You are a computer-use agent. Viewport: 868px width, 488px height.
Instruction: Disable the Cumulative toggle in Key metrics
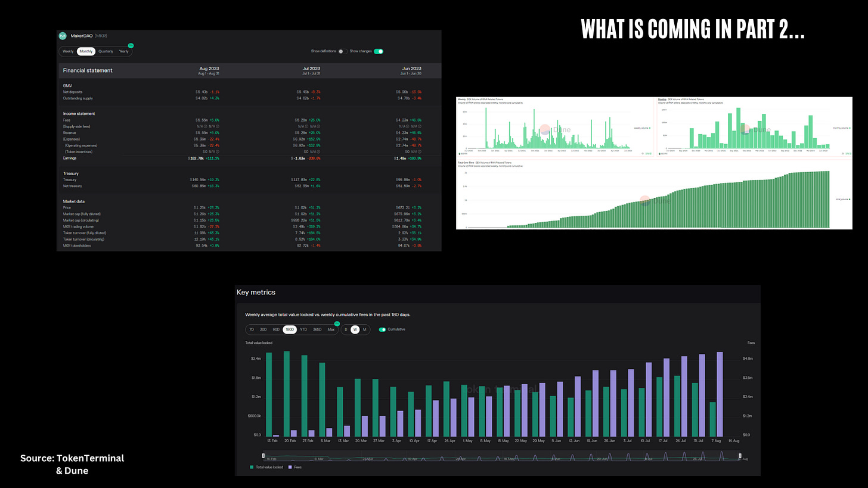(x=383, y=330)
